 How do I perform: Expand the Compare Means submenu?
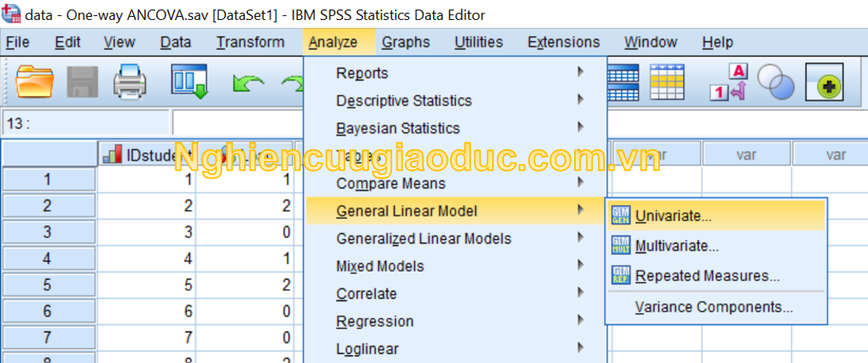tap(390, 184)
